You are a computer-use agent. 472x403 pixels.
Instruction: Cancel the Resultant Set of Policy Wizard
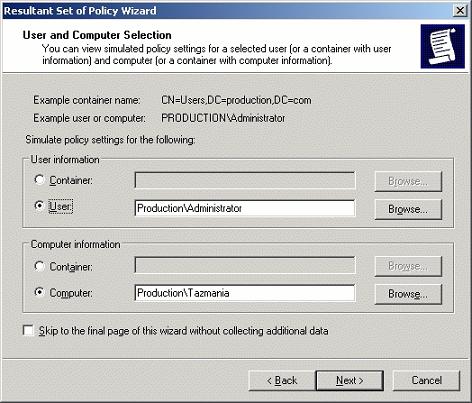(426, 380)
